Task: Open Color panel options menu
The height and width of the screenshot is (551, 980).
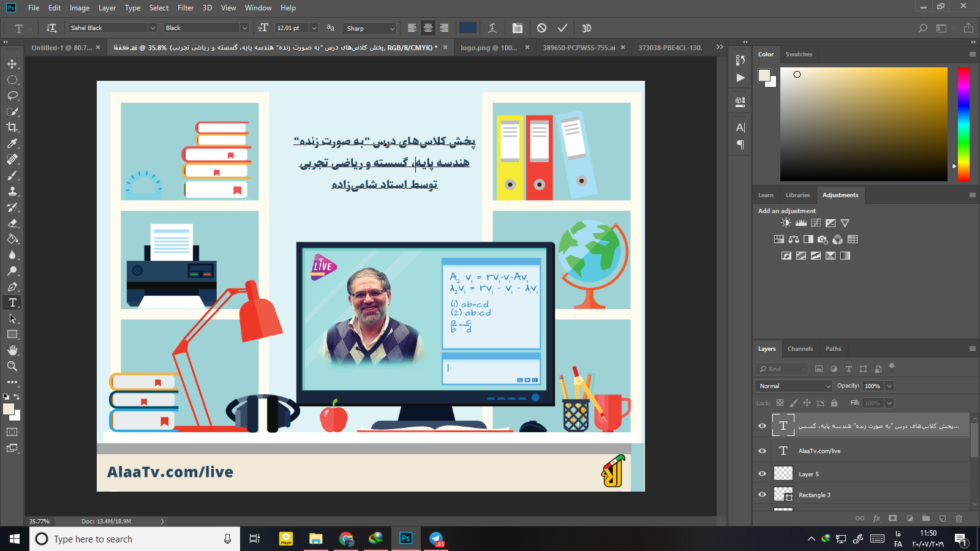Action: click(x=972, y=54)
